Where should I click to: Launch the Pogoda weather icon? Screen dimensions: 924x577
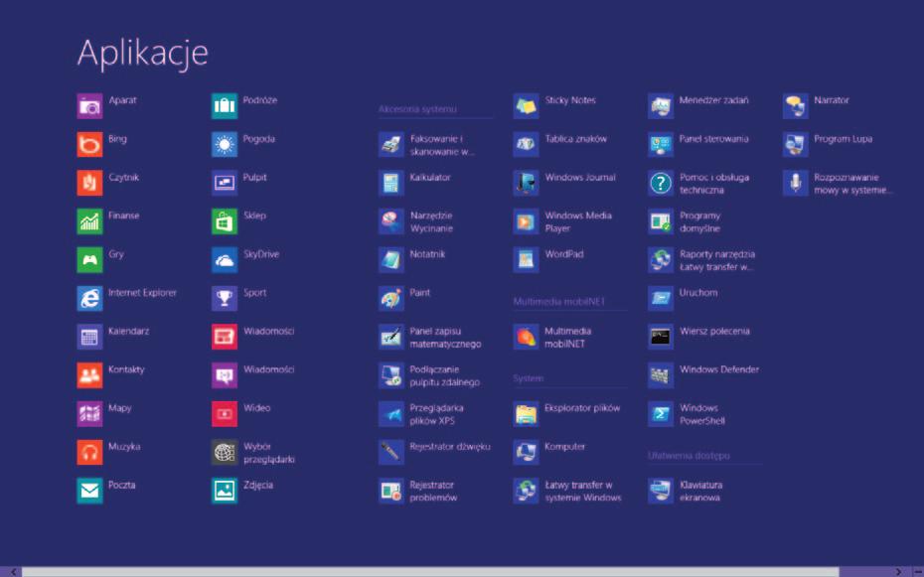pyautogui.click(x=225, y=144)
